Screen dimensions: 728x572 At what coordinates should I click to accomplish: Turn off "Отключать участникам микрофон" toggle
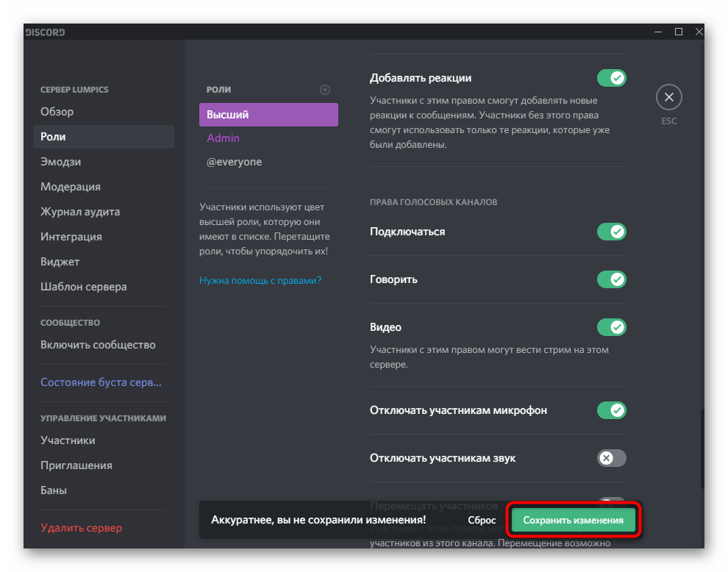612,410
